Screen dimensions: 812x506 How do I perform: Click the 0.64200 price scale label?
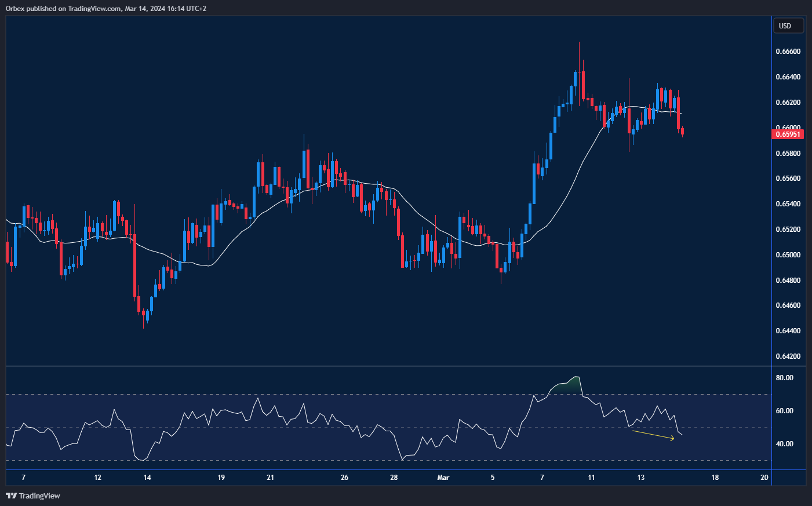788,356
